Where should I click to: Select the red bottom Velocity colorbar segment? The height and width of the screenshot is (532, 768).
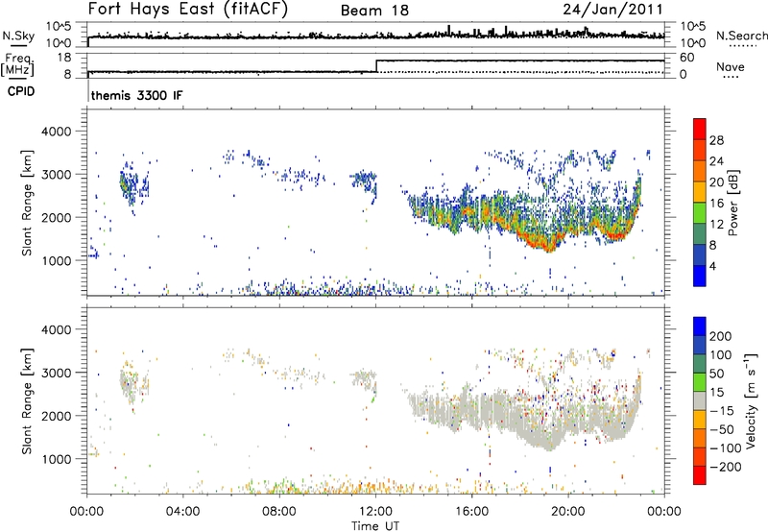click(699, 472)
